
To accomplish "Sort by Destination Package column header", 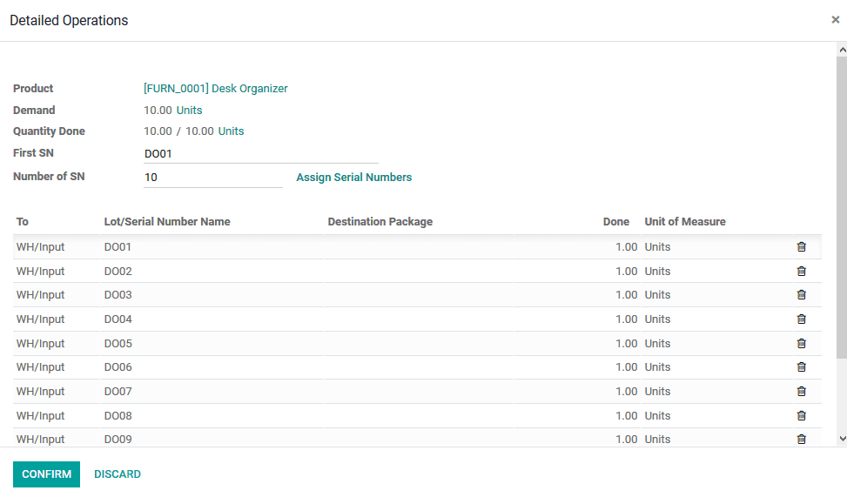I will click(x=380, y=222).
